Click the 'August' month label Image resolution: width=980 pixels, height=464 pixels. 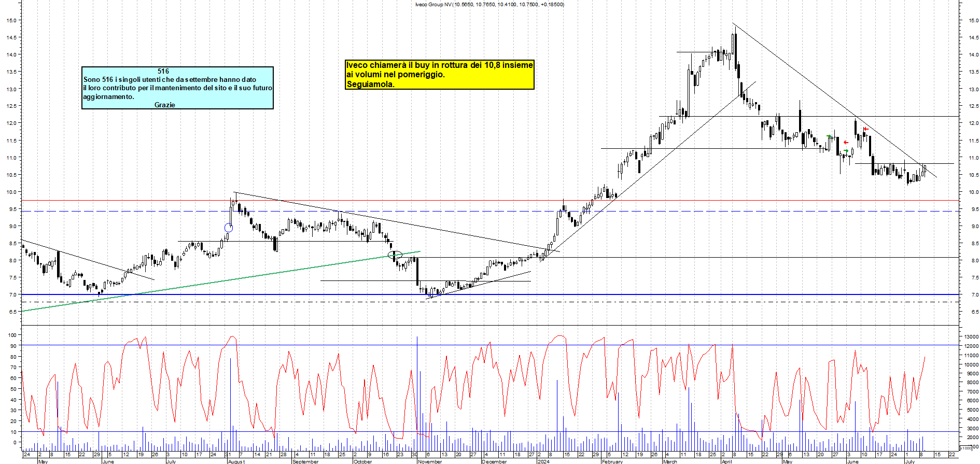tap(236, 461)
